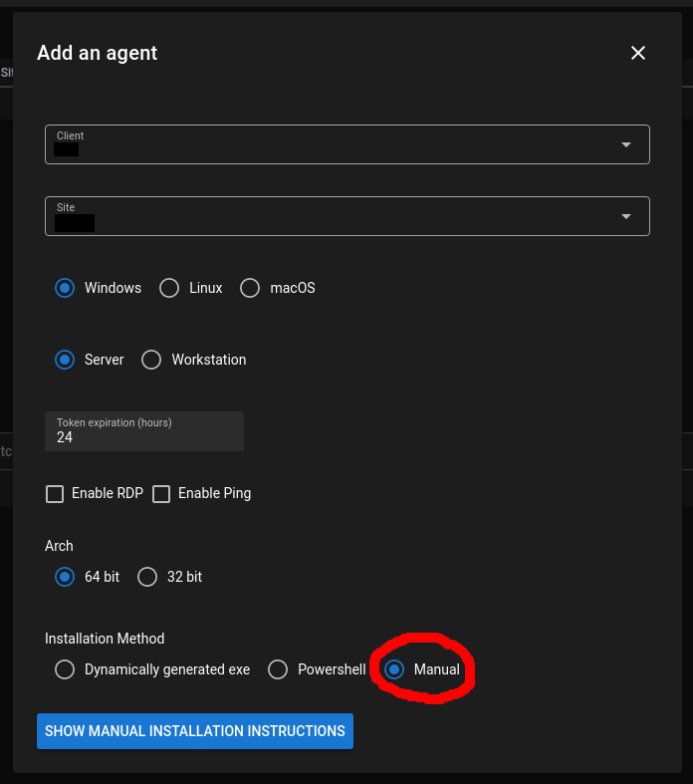Select the Windows radio button
The width and height of the screenshot is (693, 784).
click(x=65, y=288)
